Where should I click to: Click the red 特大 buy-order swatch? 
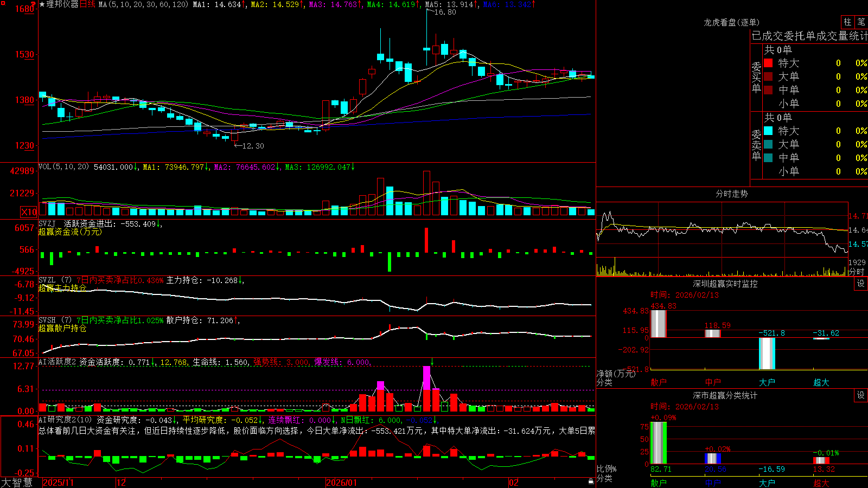[x=768, y=63]
